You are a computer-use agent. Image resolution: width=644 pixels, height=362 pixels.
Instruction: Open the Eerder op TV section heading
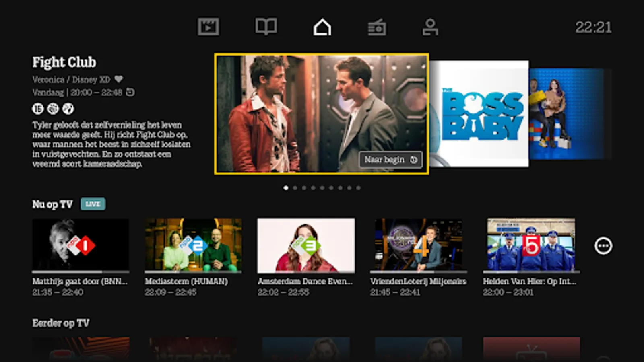click(x=61, y=323)
